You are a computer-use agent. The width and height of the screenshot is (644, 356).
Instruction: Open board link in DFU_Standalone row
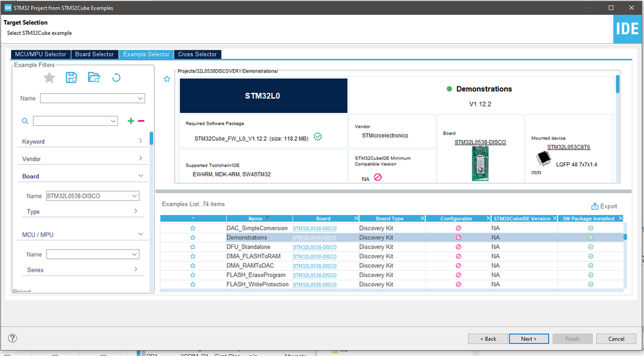315,247
